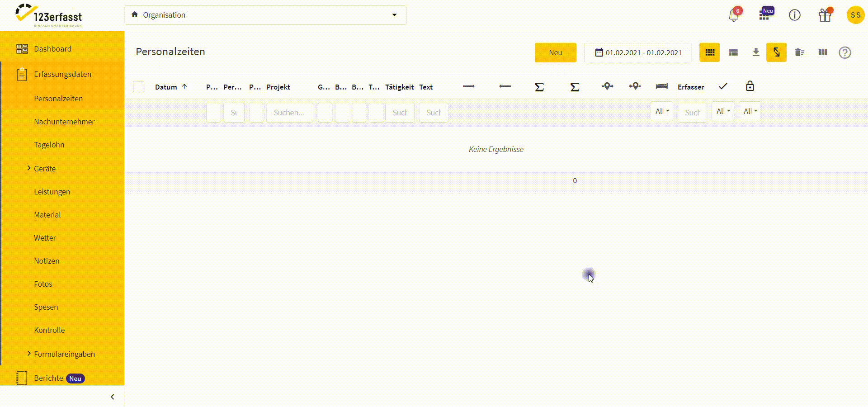Click the download export icon
The height and width of the screenshot is (407, 868).
click(x=756, y=52)
